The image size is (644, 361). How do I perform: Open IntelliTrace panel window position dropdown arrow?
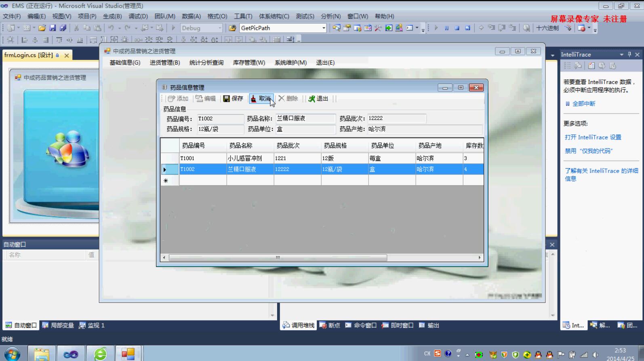point(621,55)
